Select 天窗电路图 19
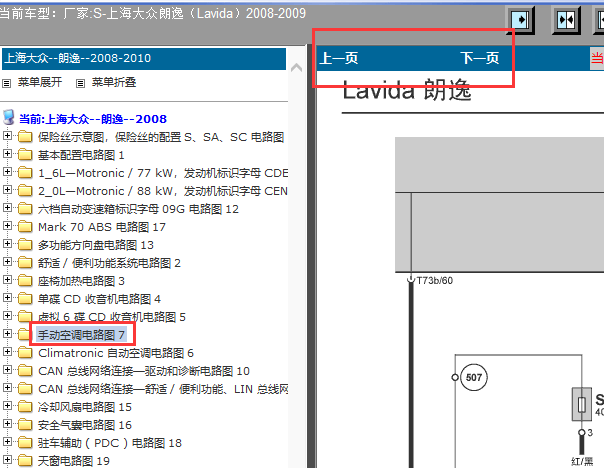Screen dimensions: 604x468 tap(74, 461)
